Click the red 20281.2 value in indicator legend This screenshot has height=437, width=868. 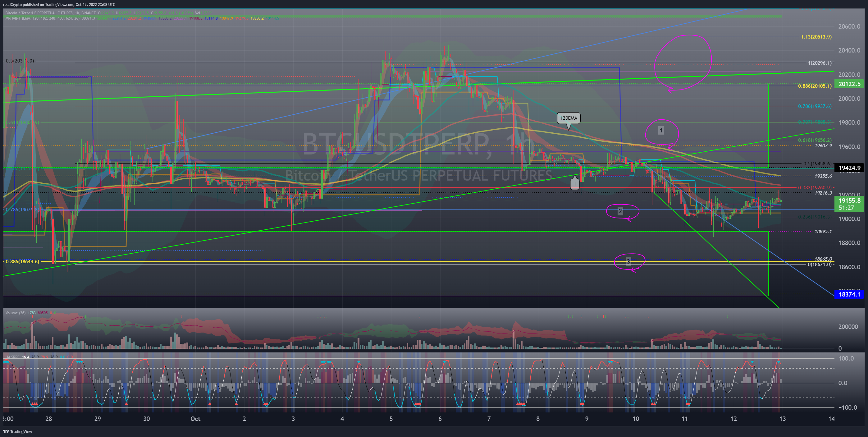135,18
